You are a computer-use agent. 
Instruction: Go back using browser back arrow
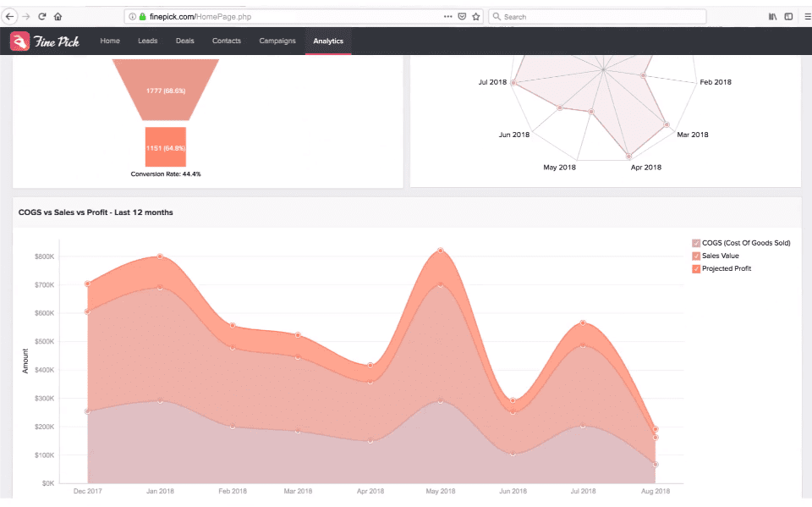(9, 16)
